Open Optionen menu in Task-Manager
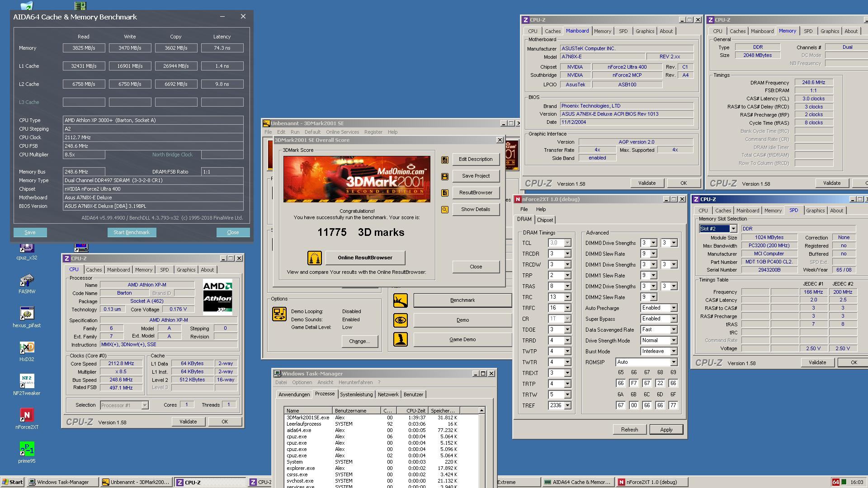 (302, 383)
